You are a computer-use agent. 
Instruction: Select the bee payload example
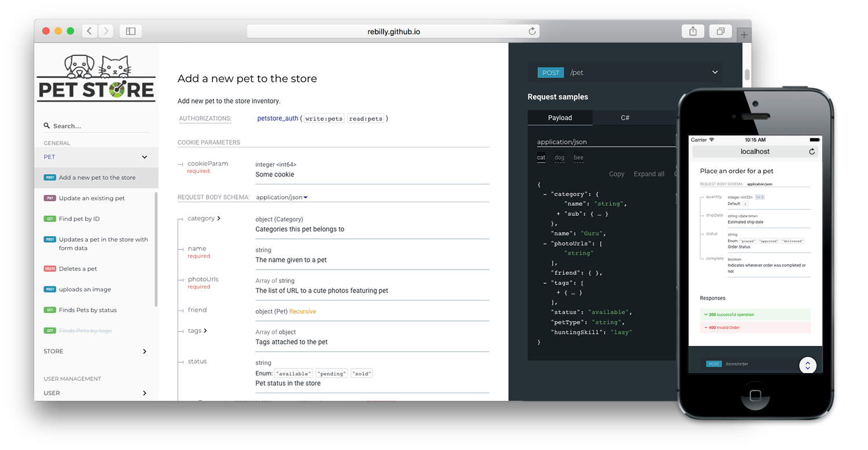[x=579, y=157]
